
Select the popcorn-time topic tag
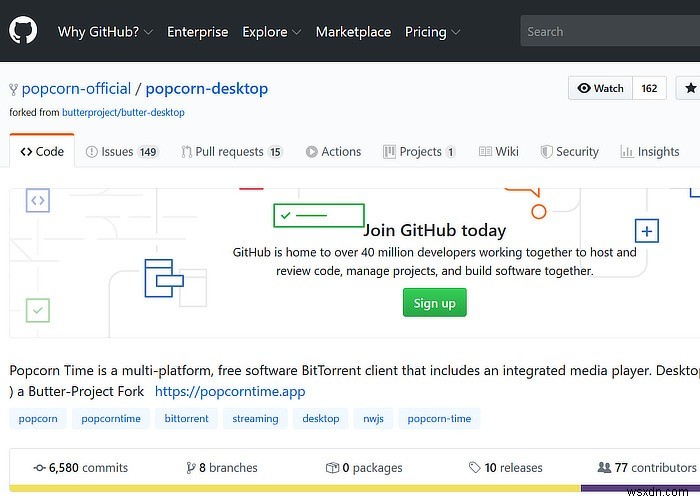(x=439, y=418)
